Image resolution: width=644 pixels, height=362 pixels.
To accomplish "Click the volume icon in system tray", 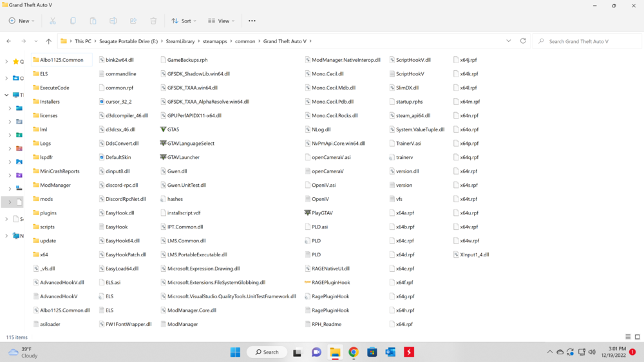I will point(592,352).
